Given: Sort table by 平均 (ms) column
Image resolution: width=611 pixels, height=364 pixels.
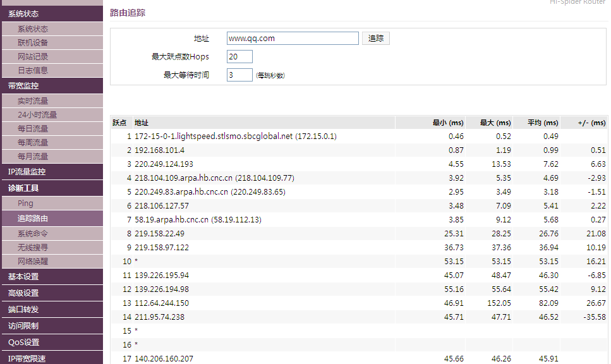Looking at the screenshot, I should 543,123.
